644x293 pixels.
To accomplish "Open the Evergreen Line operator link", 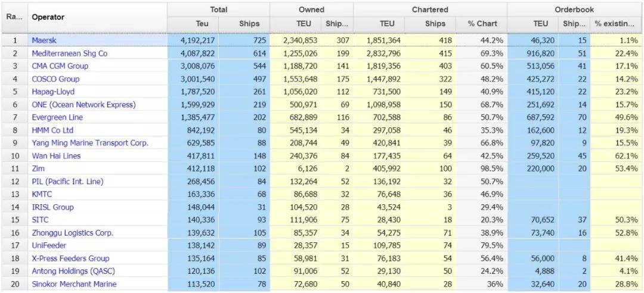I will (57, 117).
